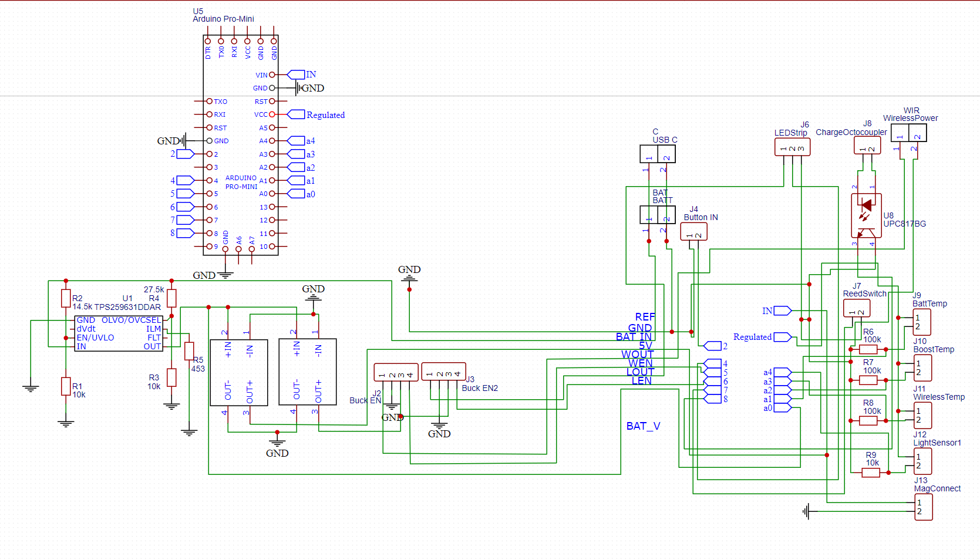The image size is (980, 560).
Task: Select the USB C connector symbol
Action: click(657, 154)
